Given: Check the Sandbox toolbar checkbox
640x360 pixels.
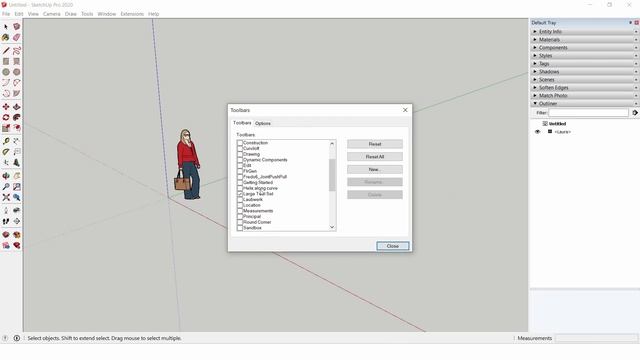Looking at the screenshot, I should pyautogui.click(x=240, y=228).
